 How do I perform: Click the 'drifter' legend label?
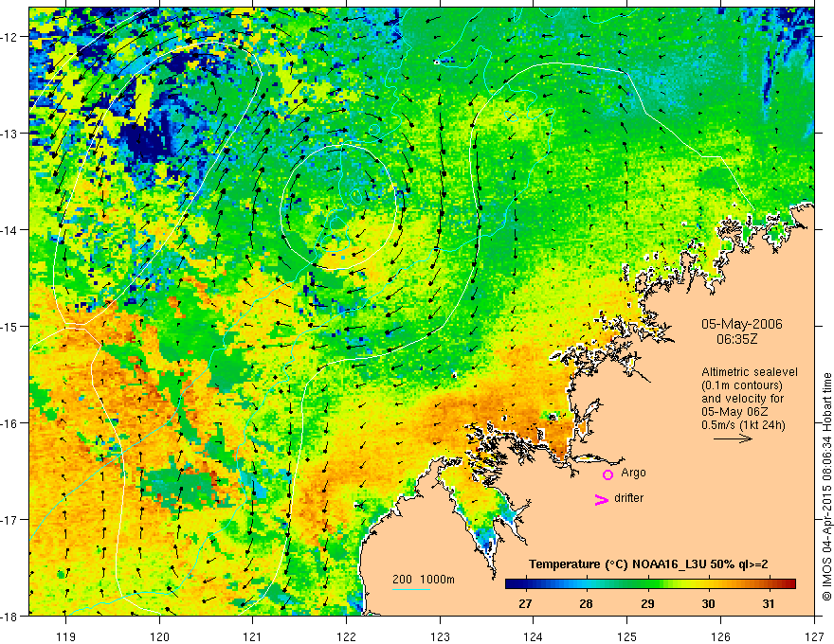[x=628, y=498]
